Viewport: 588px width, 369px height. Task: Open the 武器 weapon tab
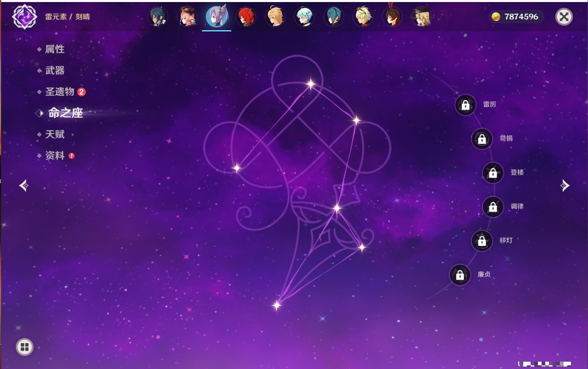click(x=55, y=71)
